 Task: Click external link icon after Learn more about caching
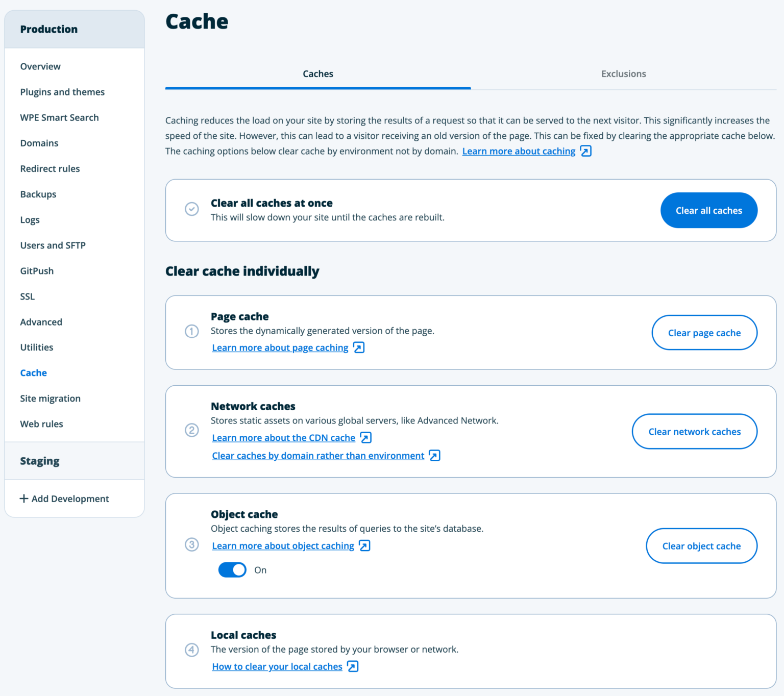click(585, 151)
